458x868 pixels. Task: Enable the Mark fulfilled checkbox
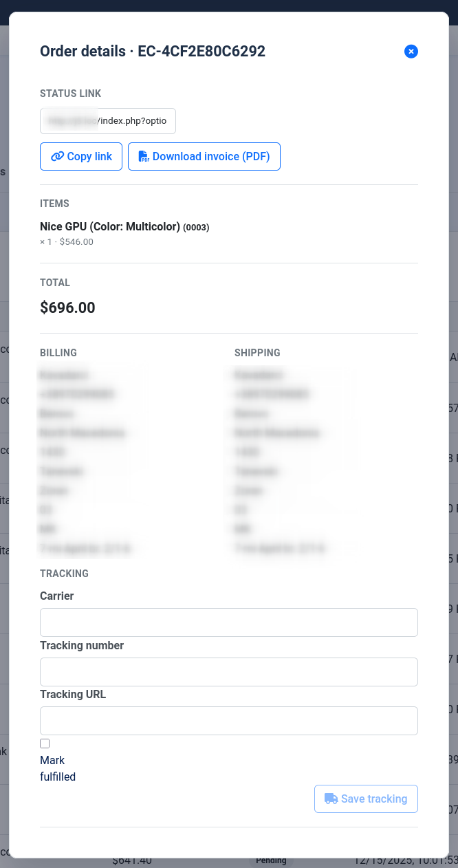(x=45, y=743)
